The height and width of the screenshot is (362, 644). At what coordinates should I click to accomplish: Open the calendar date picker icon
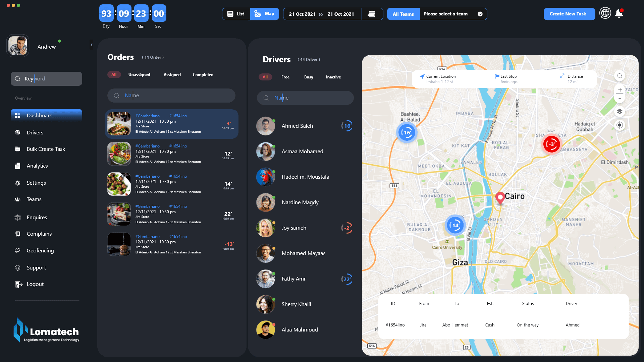coord(372,14)
